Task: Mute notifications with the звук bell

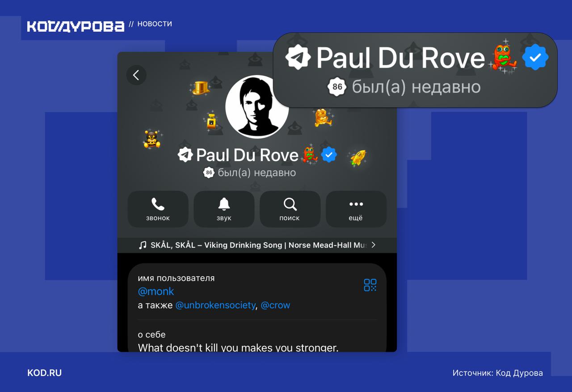Action: click(x=224, y=209)
